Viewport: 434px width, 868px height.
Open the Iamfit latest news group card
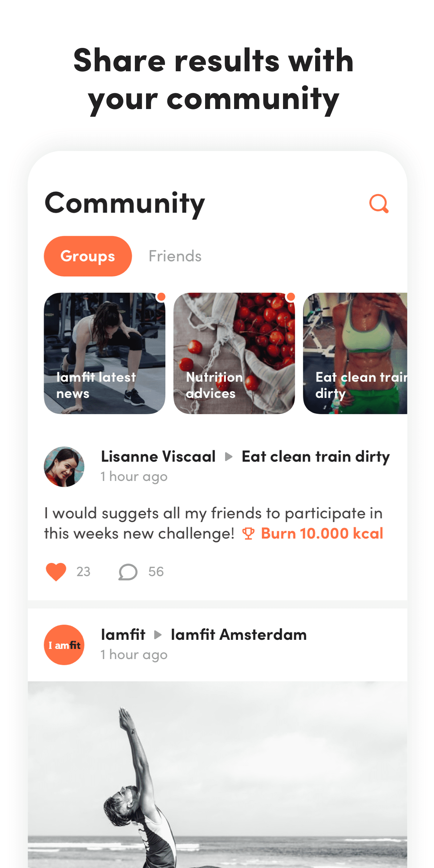(x=104, y=353)
